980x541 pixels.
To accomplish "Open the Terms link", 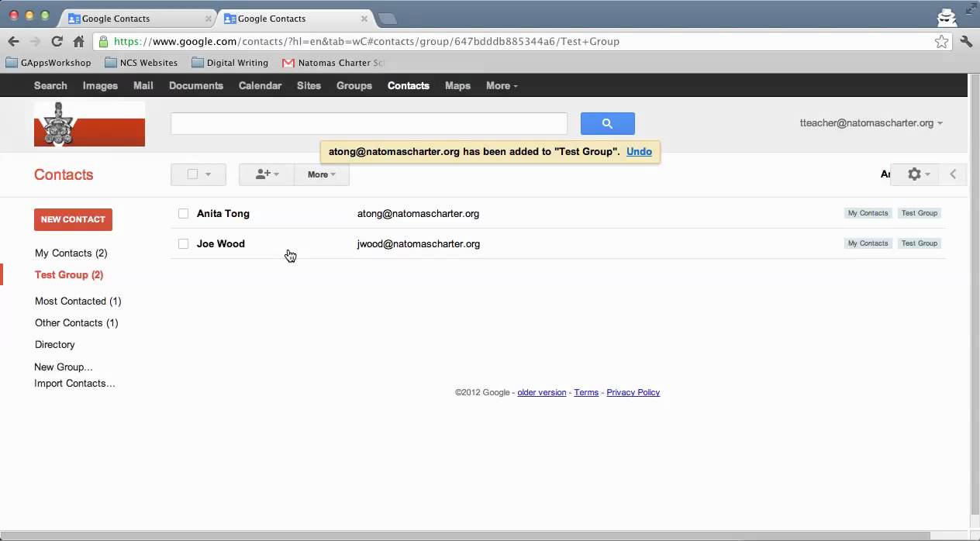I will [x=586, y=392].
